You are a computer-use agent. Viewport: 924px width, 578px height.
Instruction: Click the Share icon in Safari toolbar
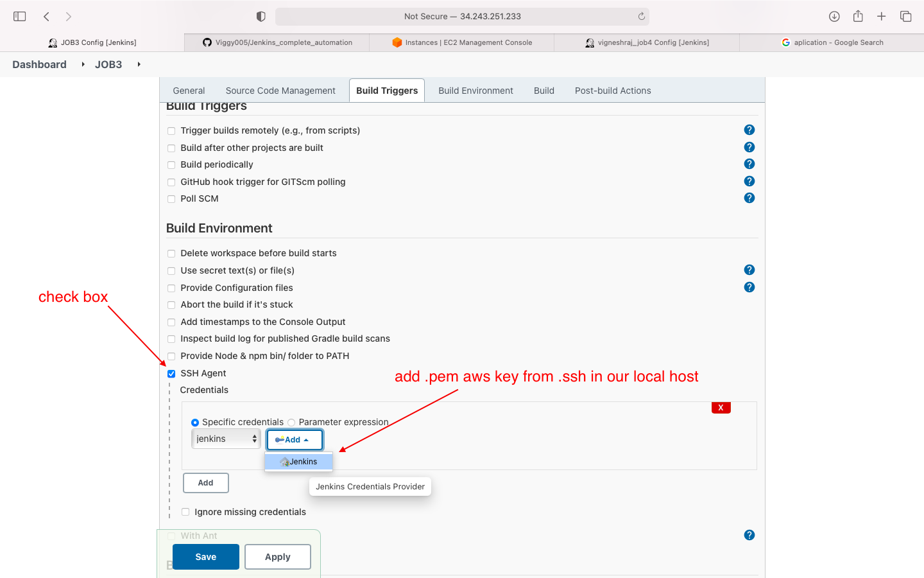click(858, 17)
